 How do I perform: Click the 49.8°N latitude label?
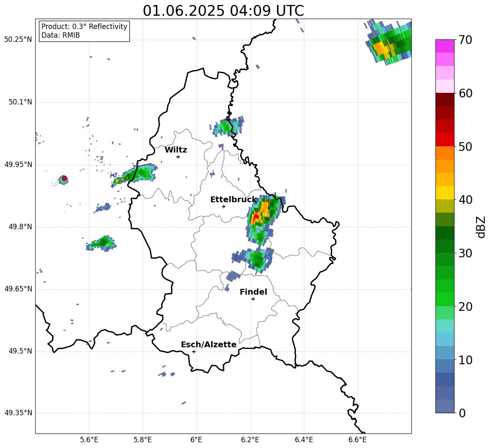[x=20, y=227]
